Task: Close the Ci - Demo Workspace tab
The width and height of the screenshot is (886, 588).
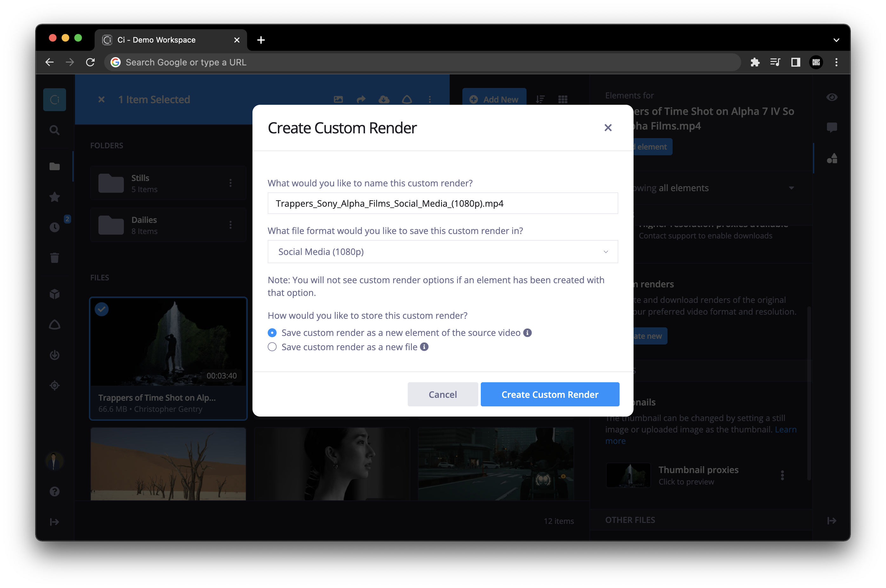Action: click(x=237, y=40)
